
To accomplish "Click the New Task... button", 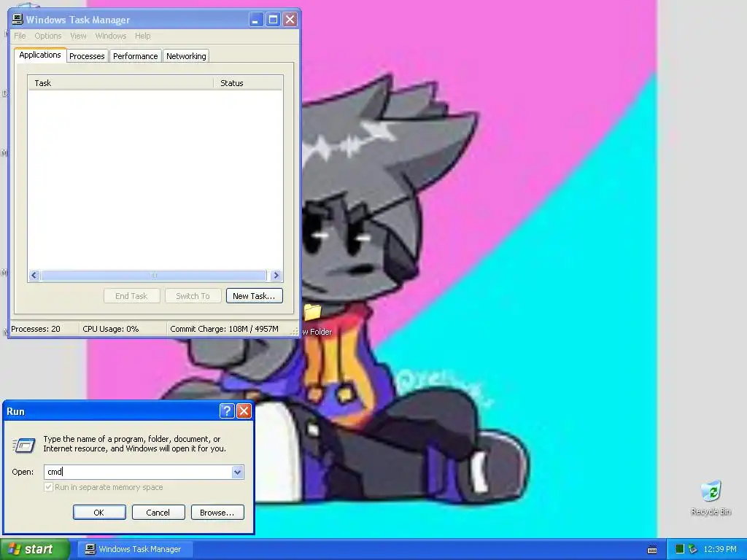I will (255, 296).
